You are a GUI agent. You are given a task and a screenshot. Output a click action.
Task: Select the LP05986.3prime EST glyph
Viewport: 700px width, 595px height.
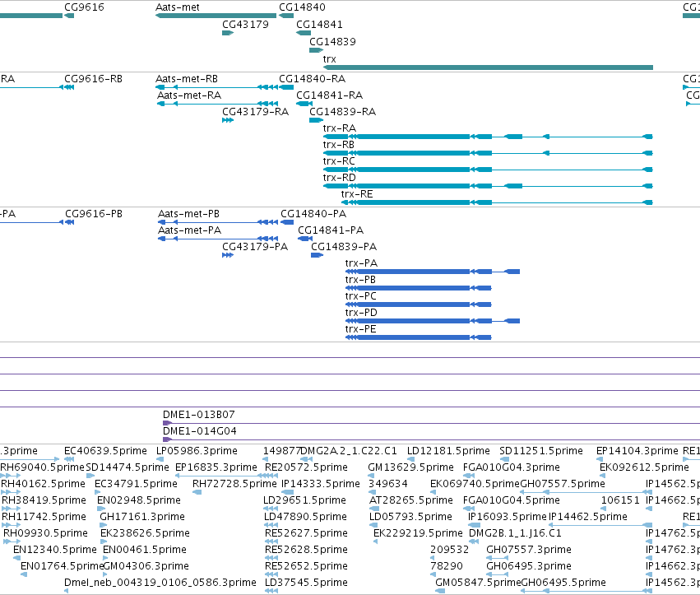coord(160,459)
